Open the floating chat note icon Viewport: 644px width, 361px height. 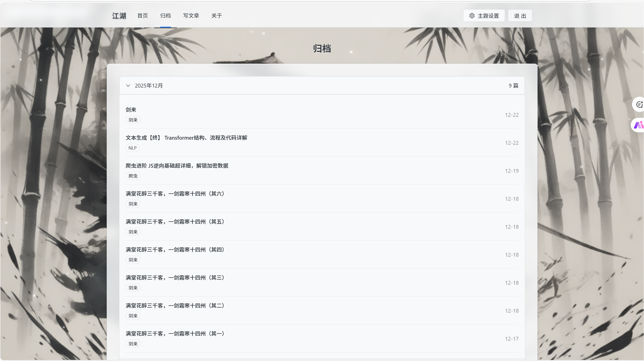[x=639, y=104]
